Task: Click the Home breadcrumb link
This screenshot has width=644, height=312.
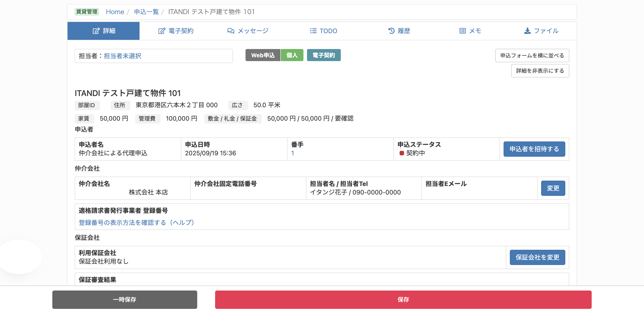Action: pos(115,12)
